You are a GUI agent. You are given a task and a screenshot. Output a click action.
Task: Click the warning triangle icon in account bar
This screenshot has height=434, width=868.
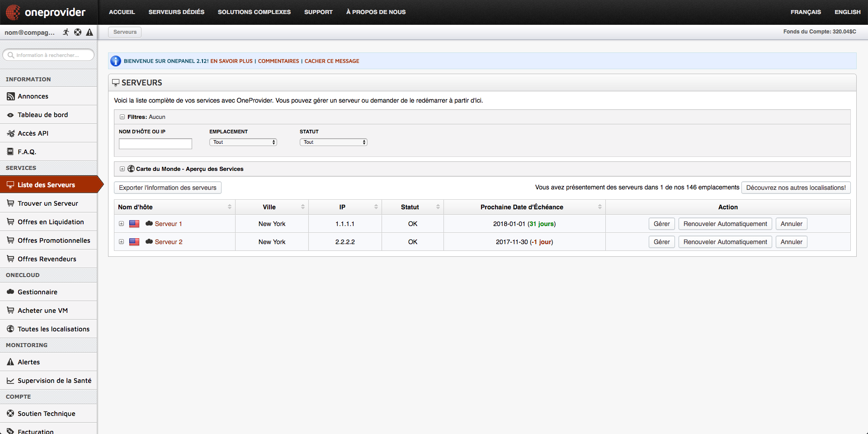click(90, 32)
